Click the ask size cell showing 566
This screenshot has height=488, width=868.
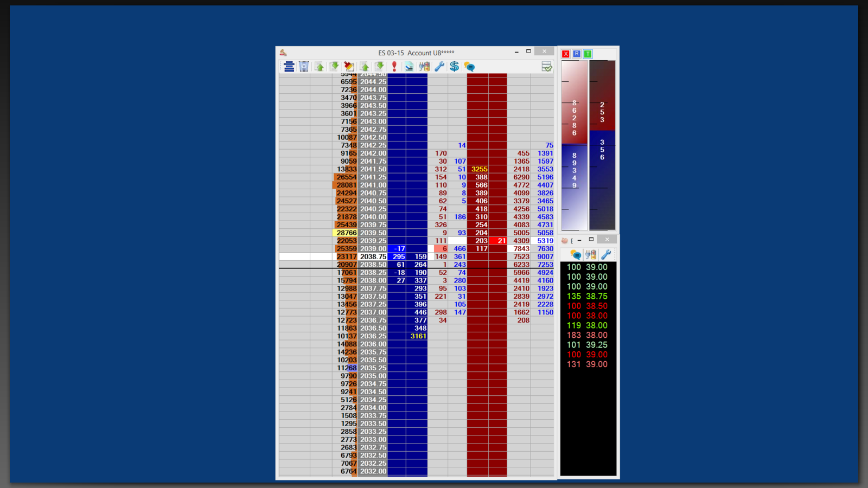point(478,185)
